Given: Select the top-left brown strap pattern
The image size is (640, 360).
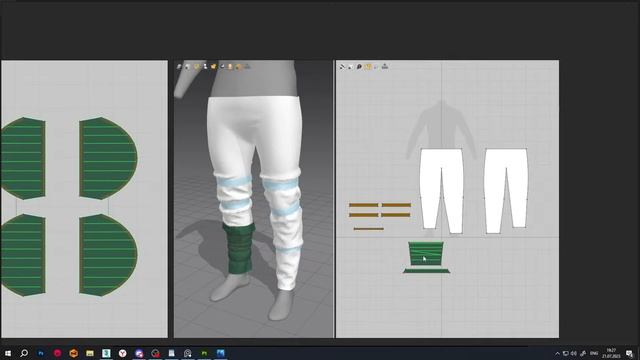Looking at the screenshot, I should pos(364,205).
